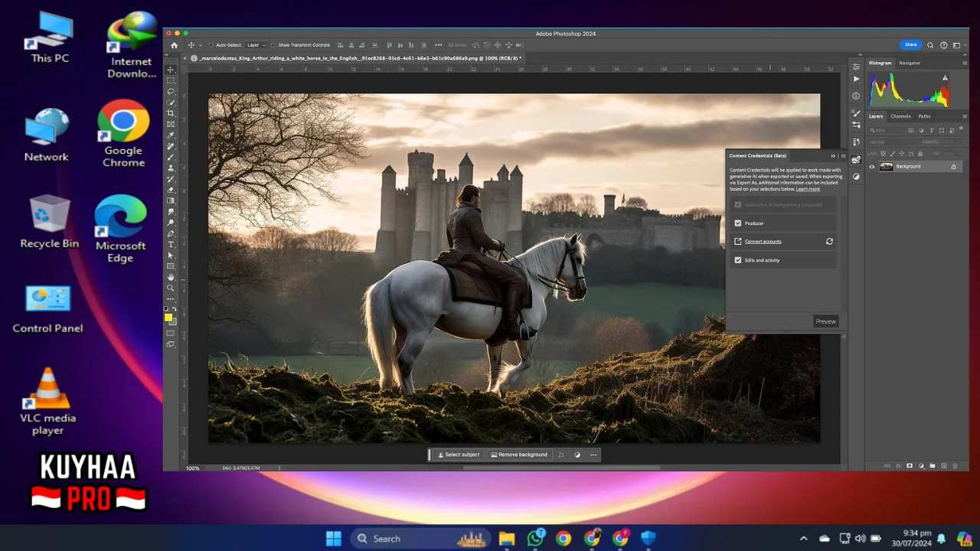This screenshot has width=980, height=551.
Task: Select the Zoom tool
Action: (171, 288)
